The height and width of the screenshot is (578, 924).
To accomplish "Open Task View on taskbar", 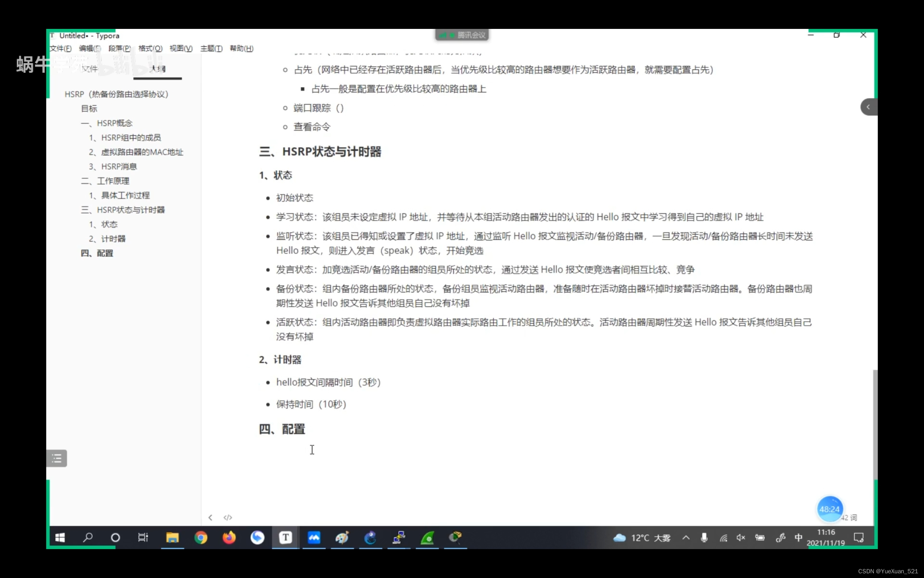I will coord(143,538).
